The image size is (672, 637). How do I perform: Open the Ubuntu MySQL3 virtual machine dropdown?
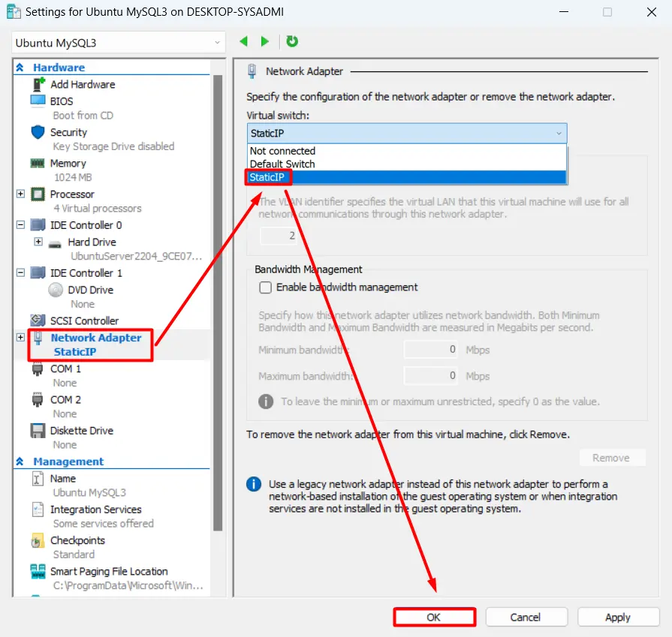[119, 43]
